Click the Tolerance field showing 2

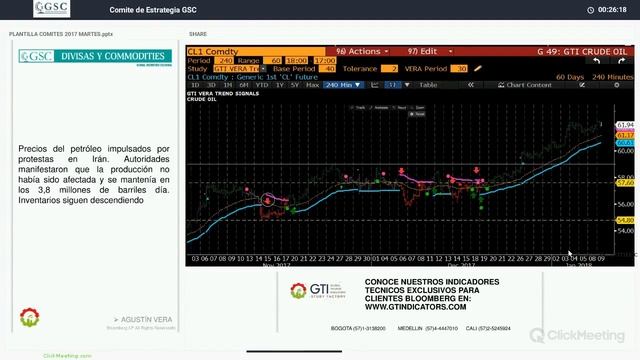(x=389, y=69)
